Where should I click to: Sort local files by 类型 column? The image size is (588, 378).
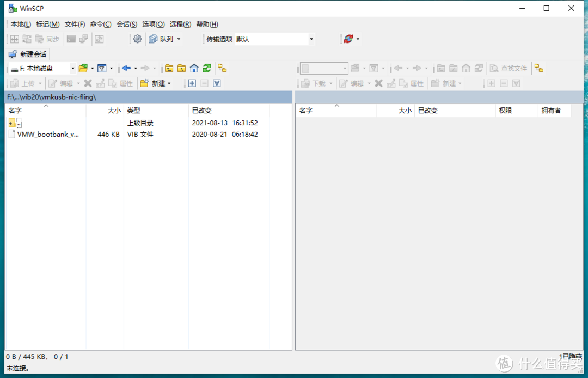click(x=156, y=110)
